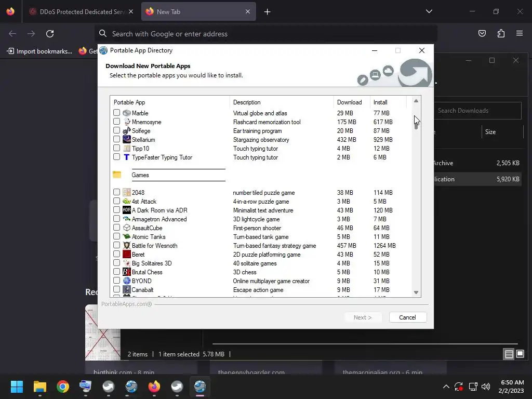Screen dimensions: 532x399
Task: Click the Solfege music note icon
Action: 127,130
